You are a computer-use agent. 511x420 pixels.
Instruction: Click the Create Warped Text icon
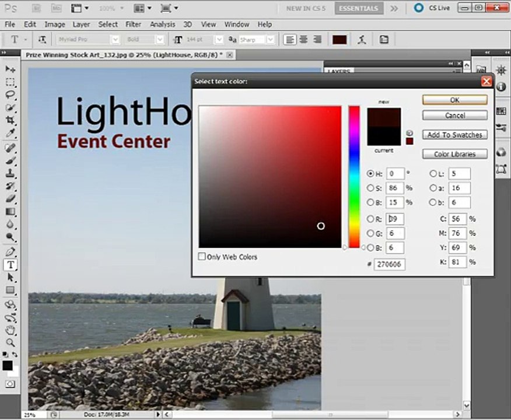(x=362, y=40)
